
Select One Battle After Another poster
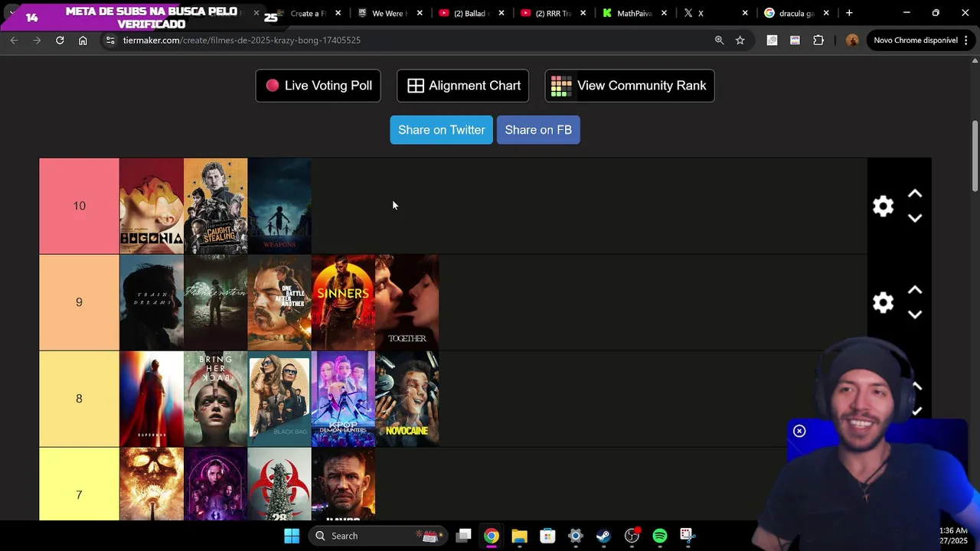pos(279,302)
